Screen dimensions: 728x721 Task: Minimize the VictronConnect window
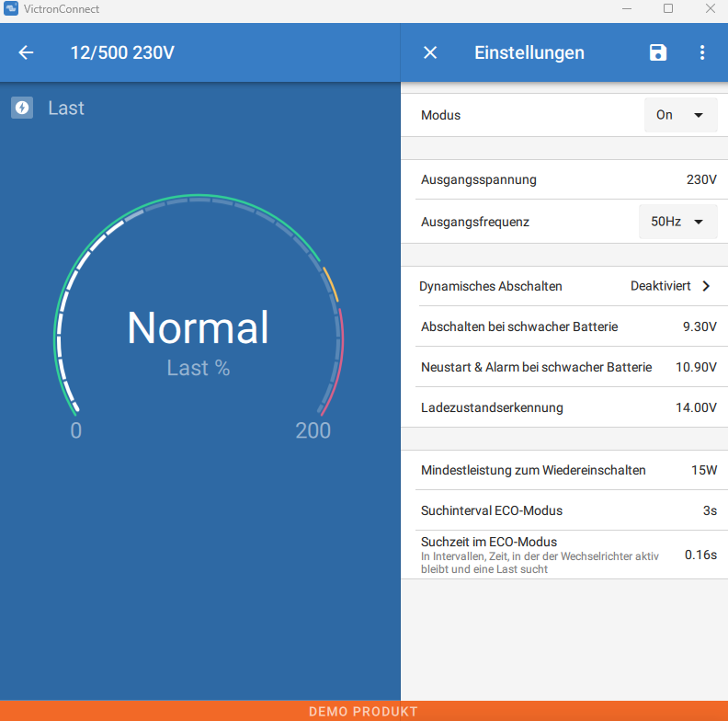(627, 8)
